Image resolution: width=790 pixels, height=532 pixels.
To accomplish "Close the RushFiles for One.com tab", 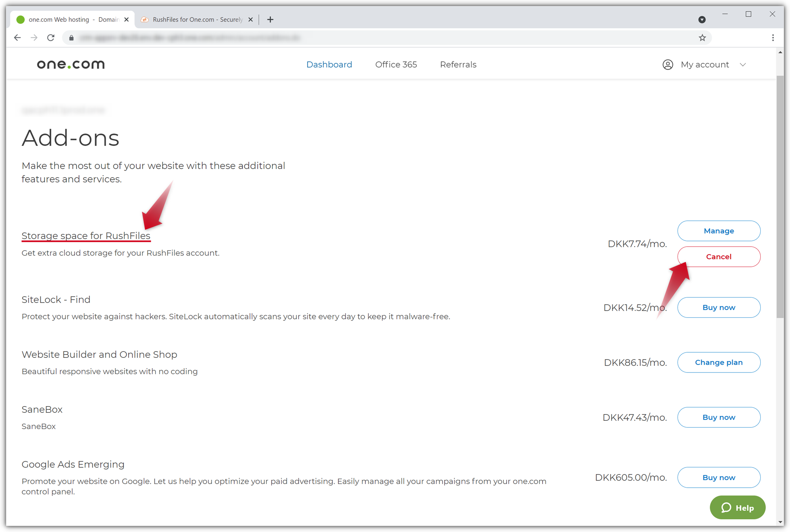I will pyautogui.click(x=251, y=19).
